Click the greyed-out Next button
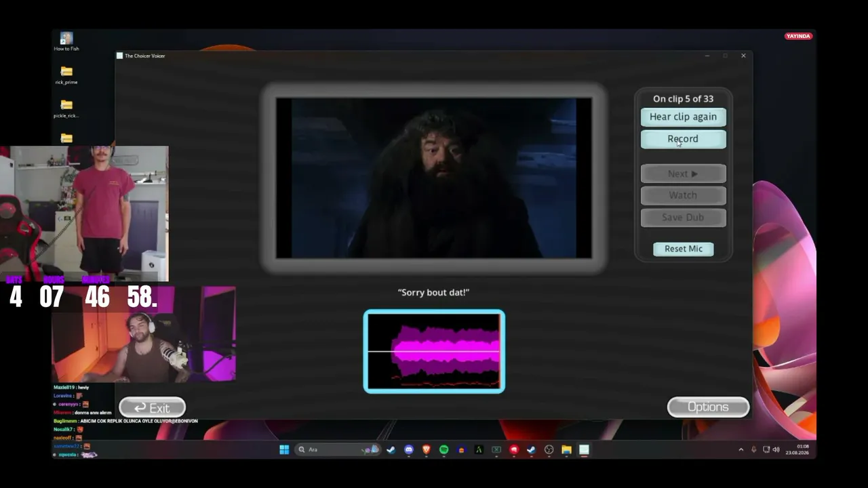The height and width of the screenshot is (488, 868). pos(683,174)
